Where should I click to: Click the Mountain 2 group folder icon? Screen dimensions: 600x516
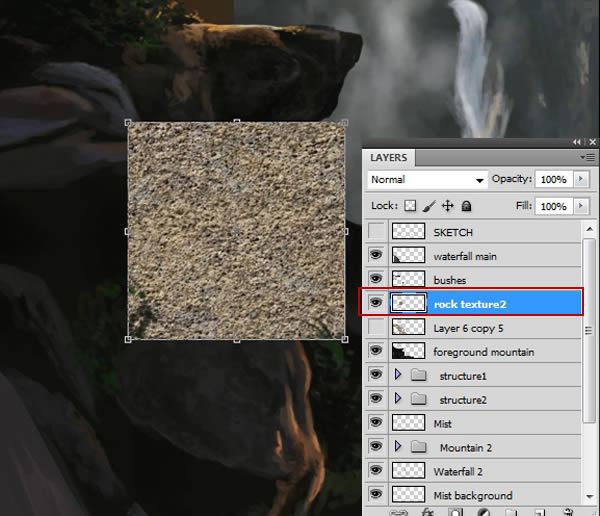click(418, 447)
